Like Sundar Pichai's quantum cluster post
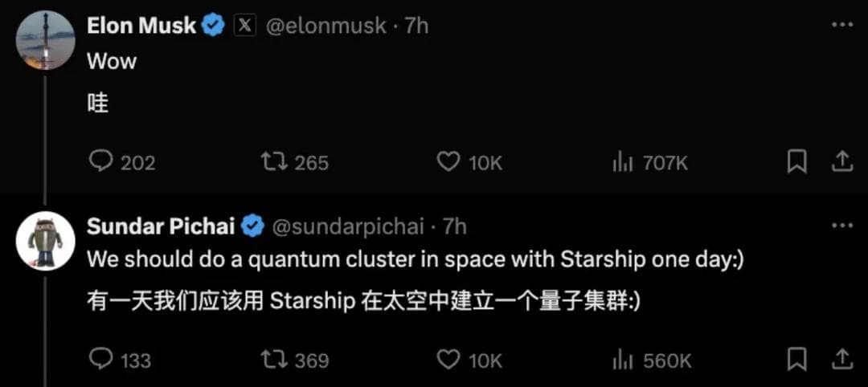Image resolution: width=868 pixels, height=387 pixels. 448,360
